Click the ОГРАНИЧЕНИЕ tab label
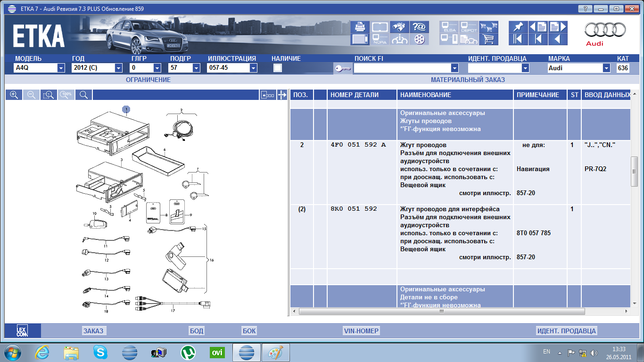The height and width of the screenshot is (362, 644). click(148, 80)
